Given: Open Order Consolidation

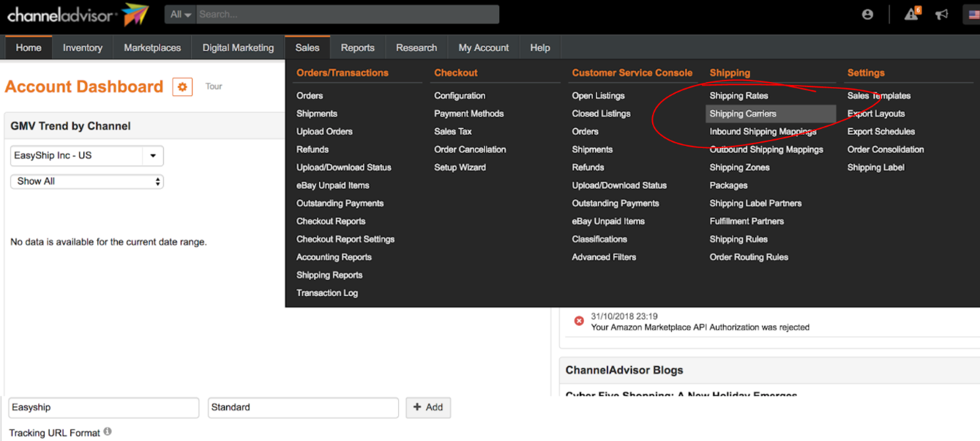Looking at the screenshot, I should (886, 149).
